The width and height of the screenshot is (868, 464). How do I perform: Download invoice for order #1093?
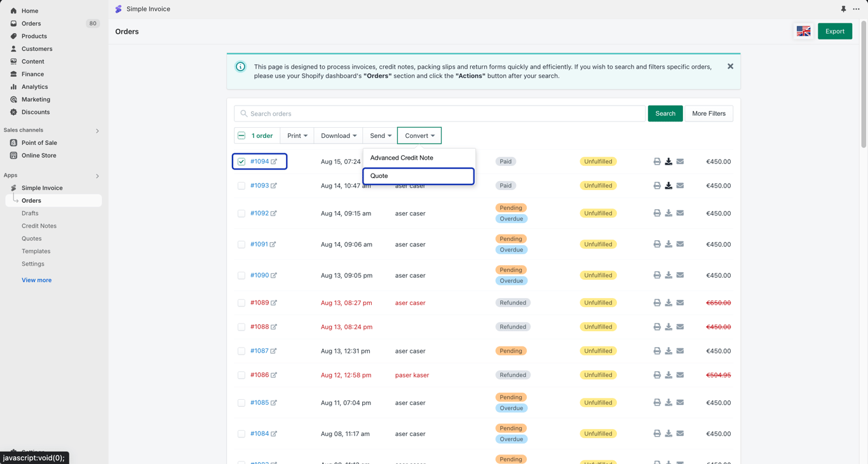[x=668, y=186]
